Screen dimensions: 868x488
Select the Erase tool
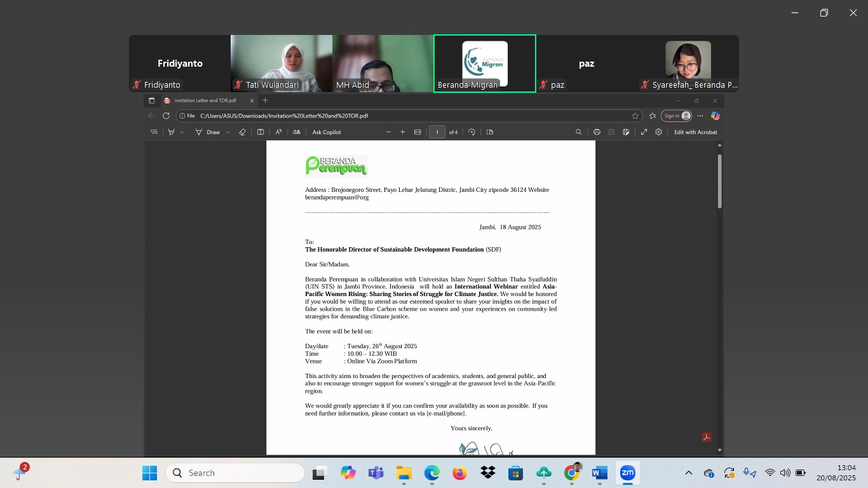coord(242,132)
